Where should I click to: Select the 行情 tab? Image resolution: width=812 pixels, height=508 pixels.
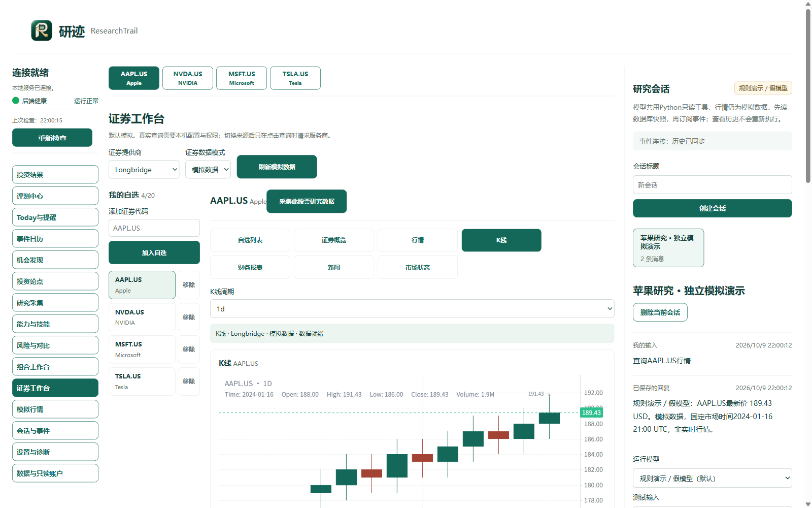418,240
